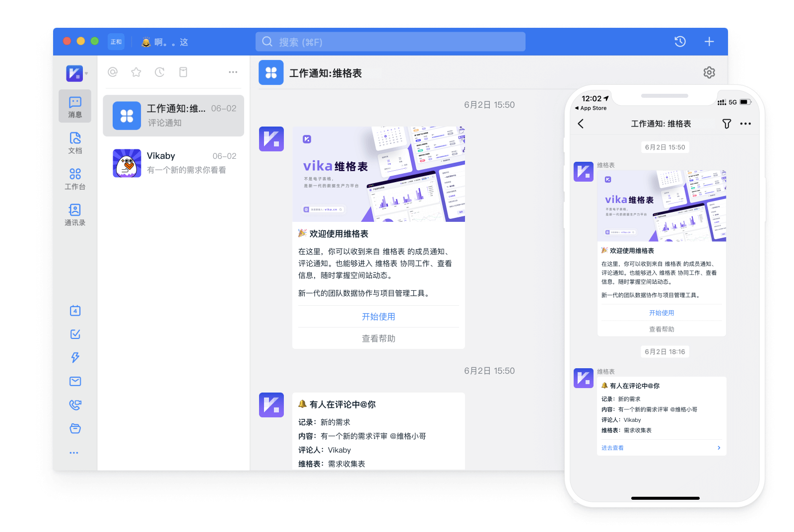Open the calendar icon in sidebar

pyautogui.click(x=75, y=311)
